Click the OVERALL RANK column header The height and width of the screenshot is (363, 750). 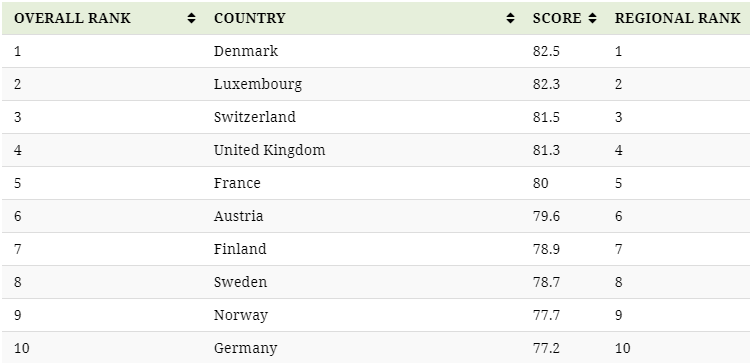coord(102,18)
